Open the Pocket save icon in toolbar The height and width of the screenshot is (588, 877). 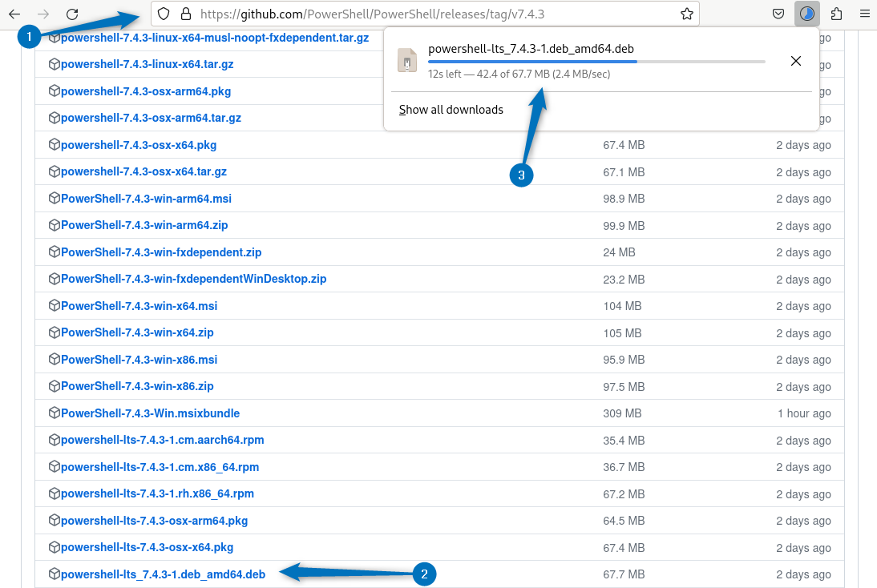(x=778, y=14)
